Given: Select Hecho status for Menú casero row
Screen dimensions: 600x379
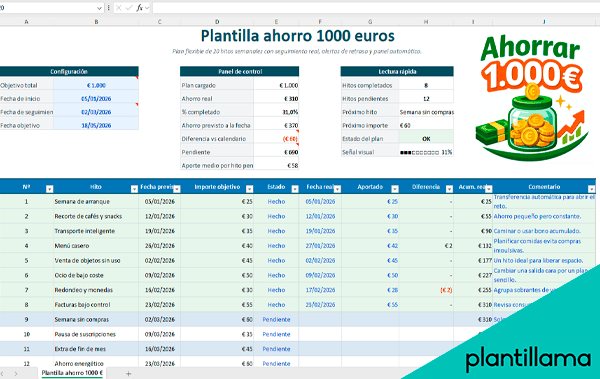Looking at the screenshot, I should pyautogui.click(x=276, y=246).
